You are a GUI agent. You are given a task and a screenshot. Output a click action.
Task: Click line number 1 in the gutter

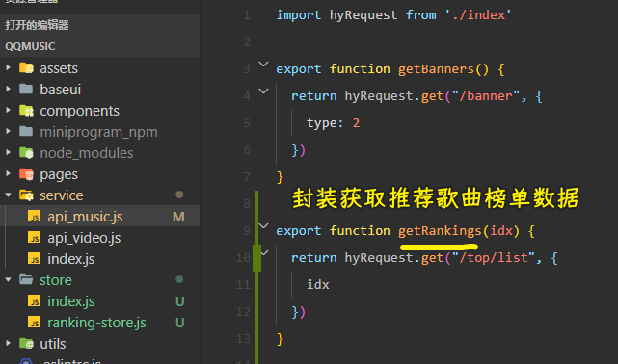[247, 15]
